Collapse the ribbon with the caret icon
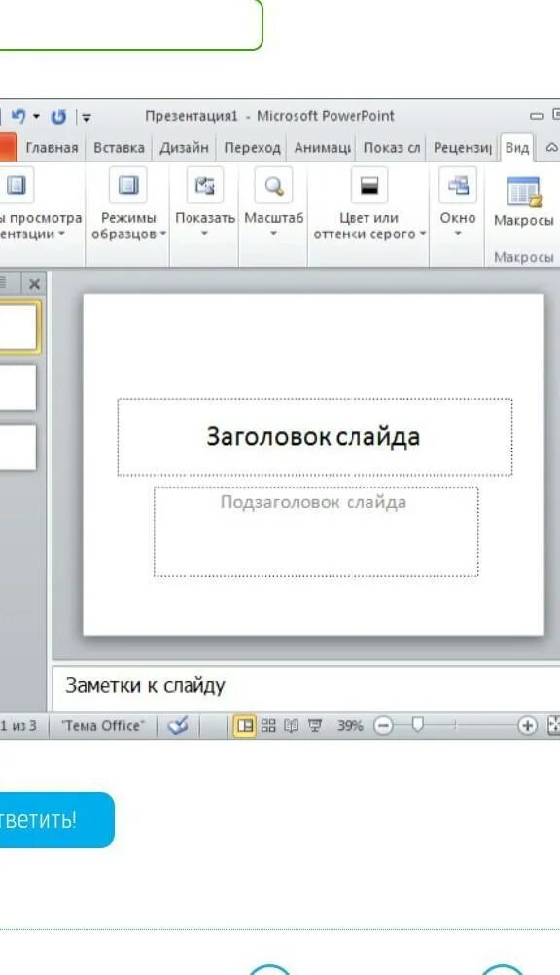Viewport: 560px width, 975px height. click(551, 148)
